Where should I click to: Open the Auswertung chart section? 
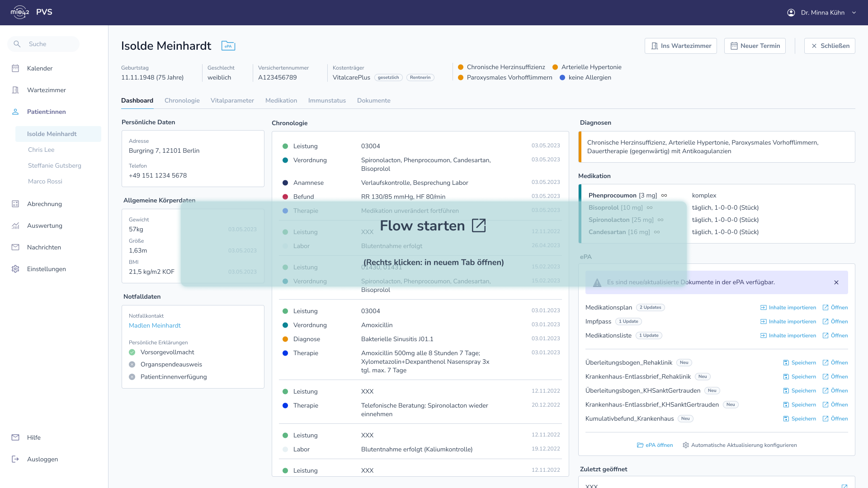pyautogui.click(x=44, y=225)
